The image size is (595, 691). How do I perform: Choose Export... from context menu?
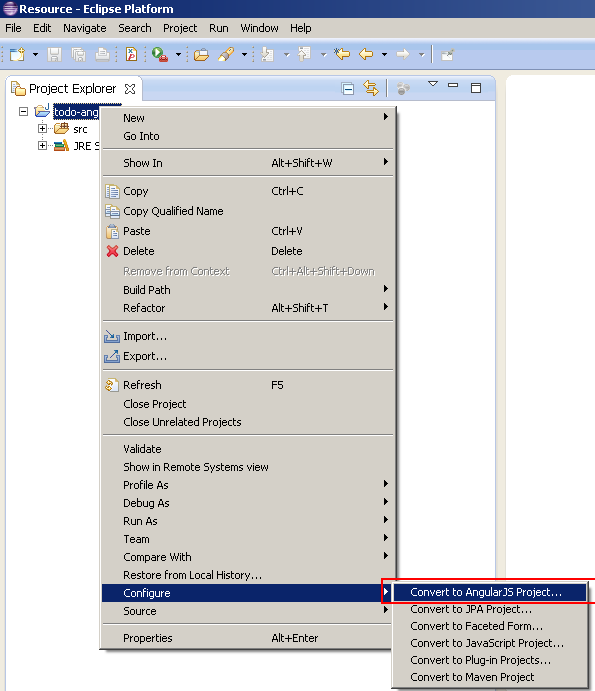coord(247,356)
